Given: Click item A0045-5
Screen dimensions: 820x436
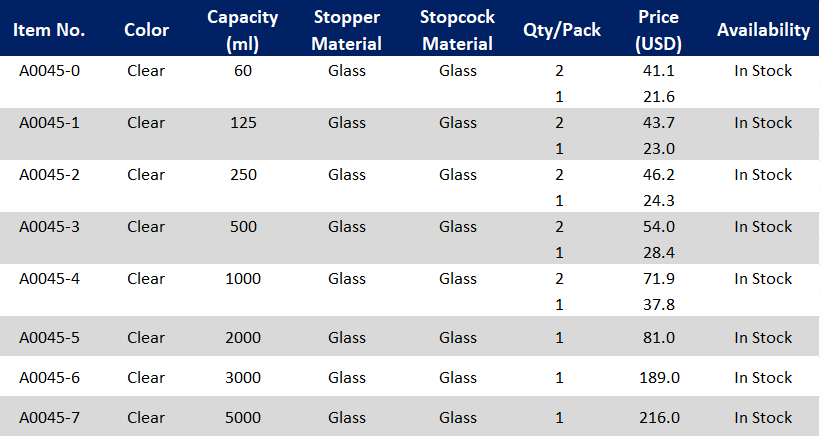Looking at the screenshot, I should tap(49, 337).
